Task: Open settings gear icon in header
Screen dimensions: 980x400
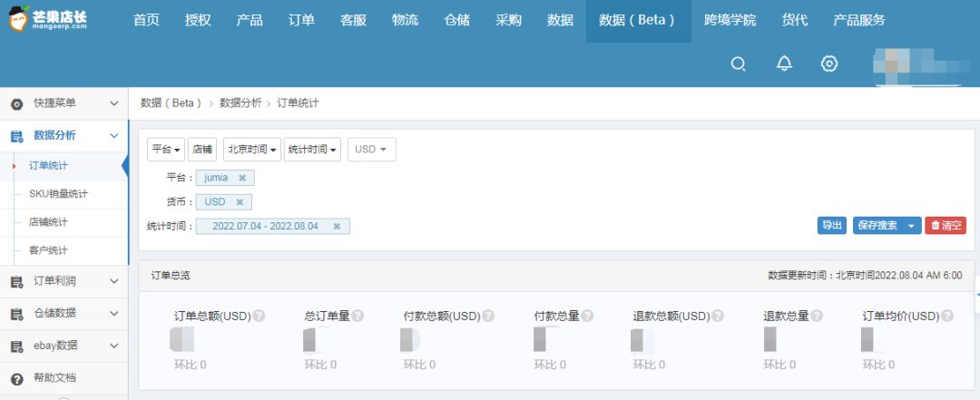Action: click(x=828, y=63)
